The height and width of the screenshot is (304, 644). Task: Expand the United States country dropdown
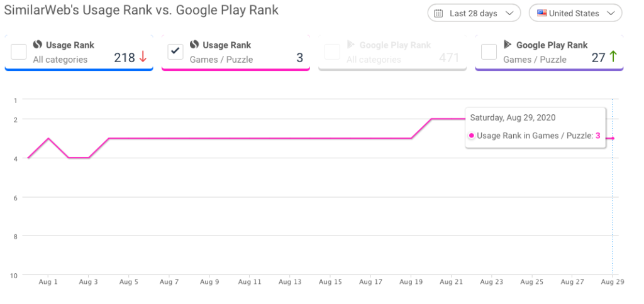pos(575,13)
